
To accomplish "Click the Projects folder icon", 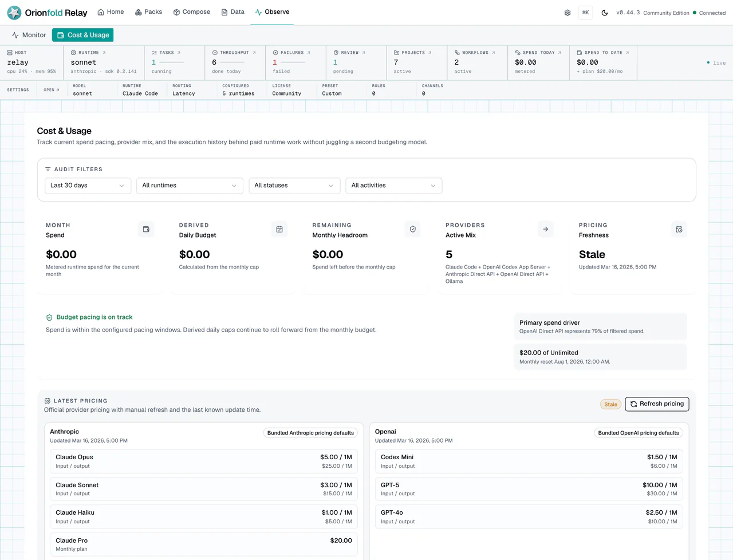I will (x=396, y=53).
